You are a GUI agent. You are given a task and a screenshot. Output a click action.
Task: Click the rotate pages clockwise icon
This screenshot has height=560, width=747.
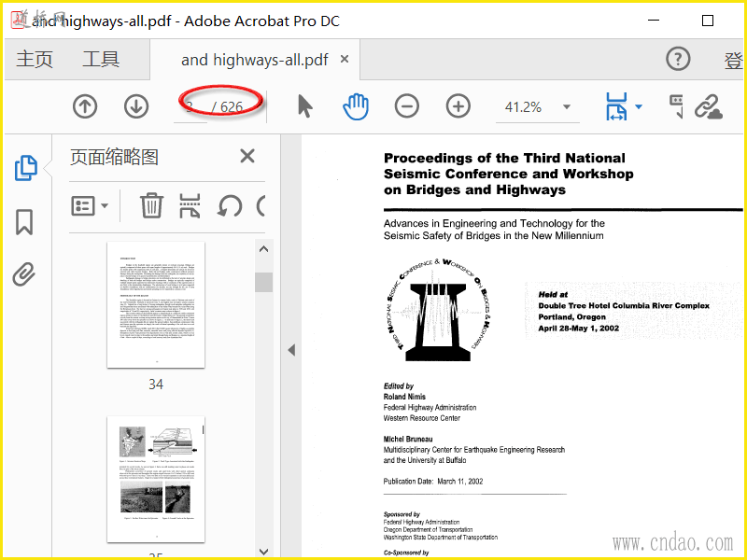(x=261, y=206)
